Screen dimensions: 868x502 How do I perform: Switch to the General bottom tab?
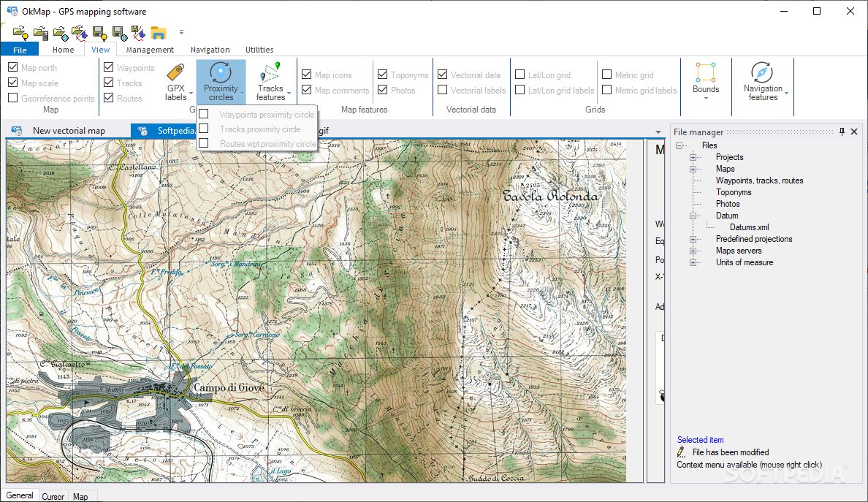tap(20, 495)
